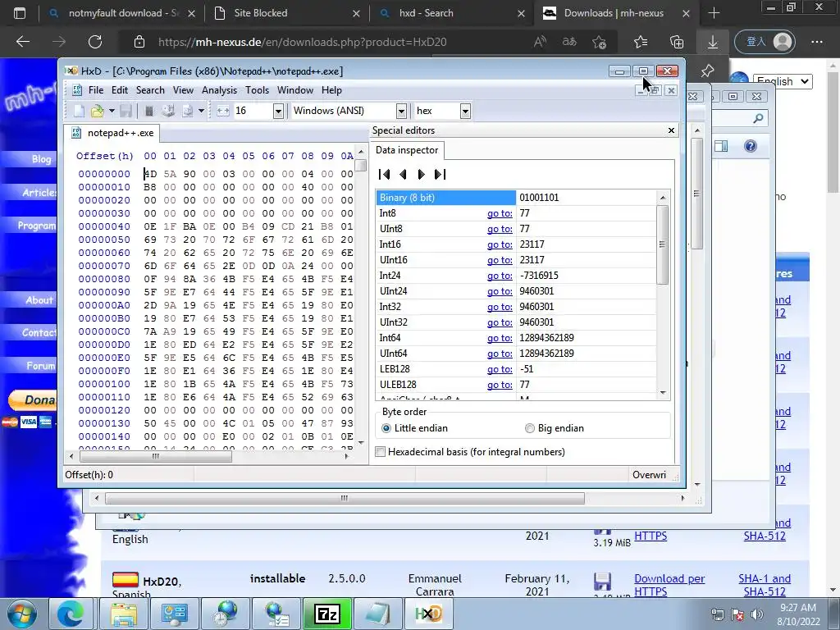
Task: Open the 7-Zip taskbar icon
Action: 328,614
